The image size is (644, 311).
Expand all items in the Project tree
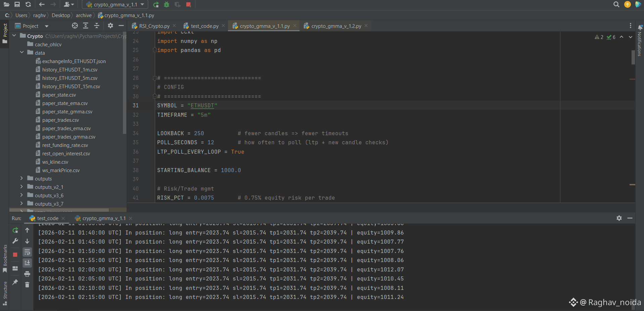pyautogui.click(x=86, y=25)
